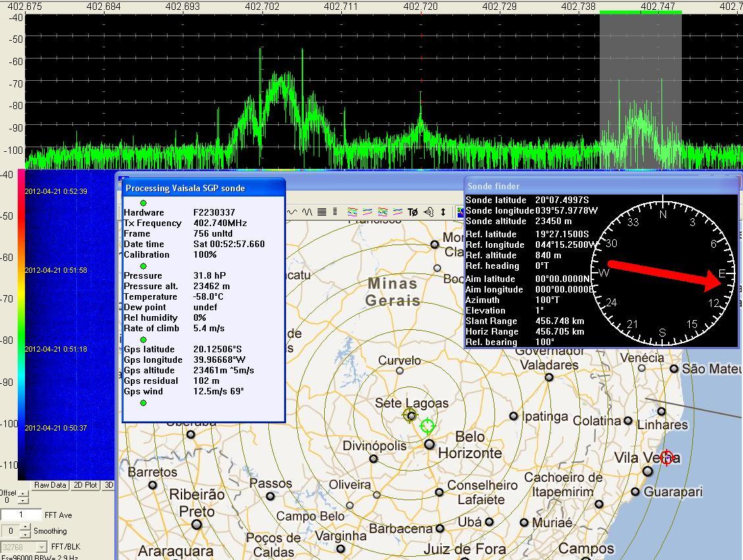Click the vertical double-arrow toolbar icon

point(443,212)
